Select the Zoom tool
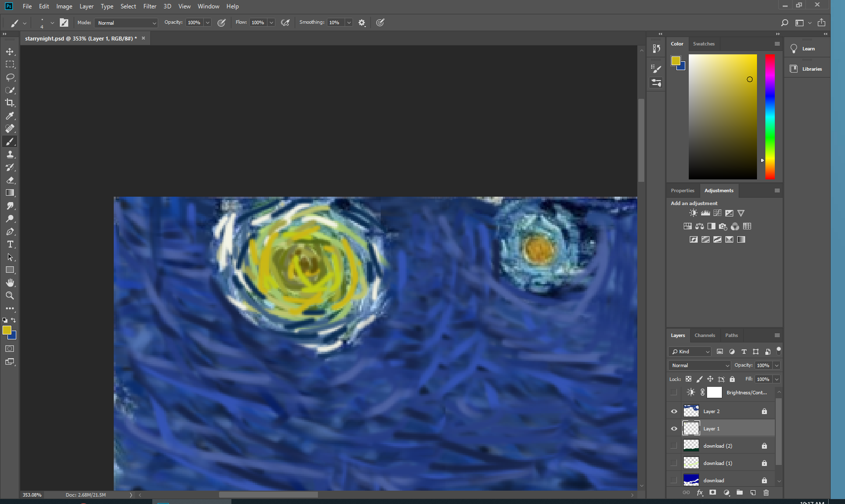 click(10, 295)
